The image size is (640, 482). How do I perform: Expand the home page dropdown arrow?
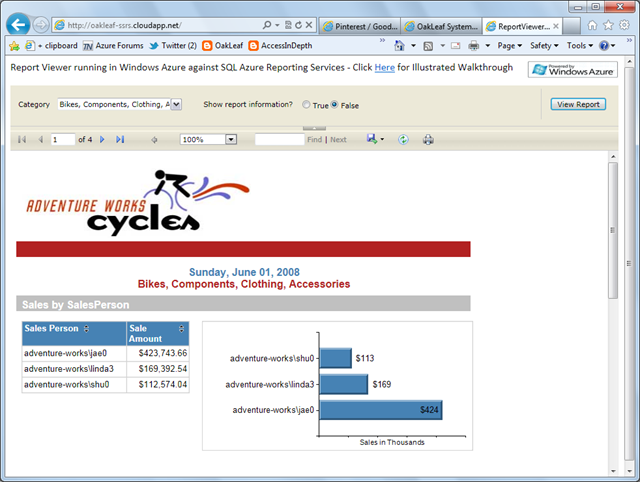point(413,46)
